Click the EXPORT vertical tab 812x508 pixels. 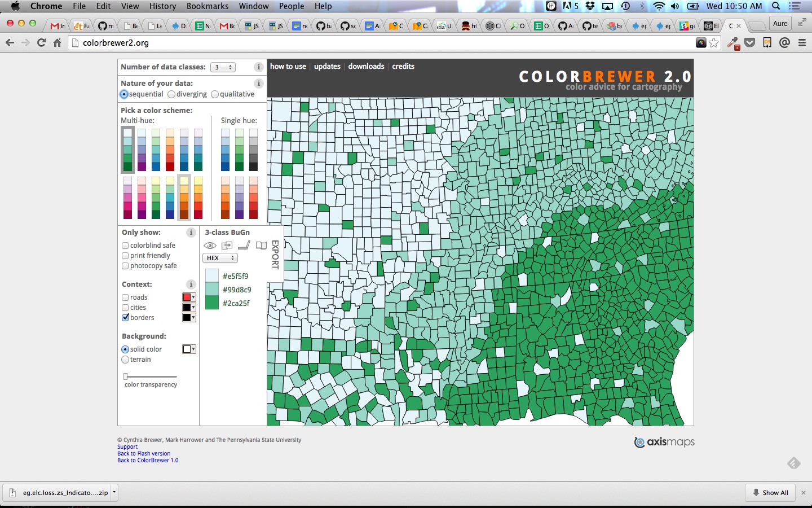pyautogui.click(x=275, y=255)
